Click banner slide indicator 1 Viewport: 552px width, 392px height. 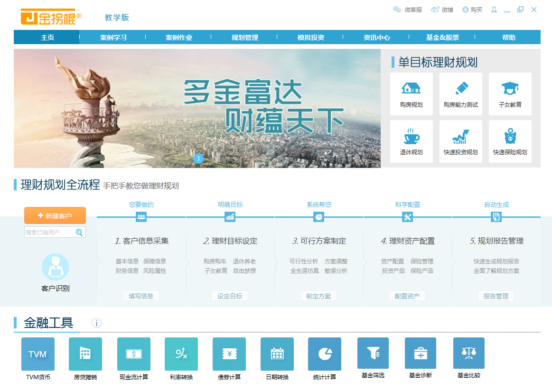198,159
